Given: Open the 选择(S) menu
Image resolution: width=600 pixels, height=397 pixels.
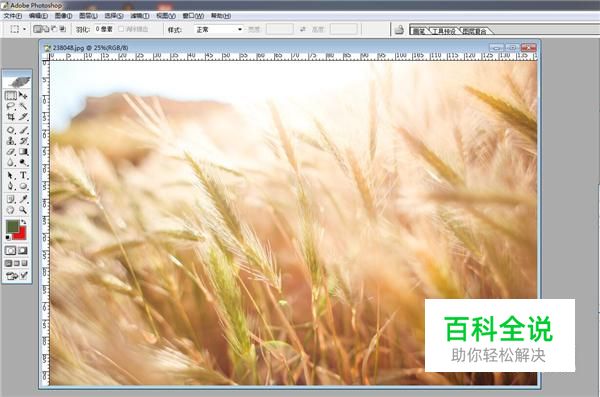Looking at the screenshot, I should pos(114,16).
